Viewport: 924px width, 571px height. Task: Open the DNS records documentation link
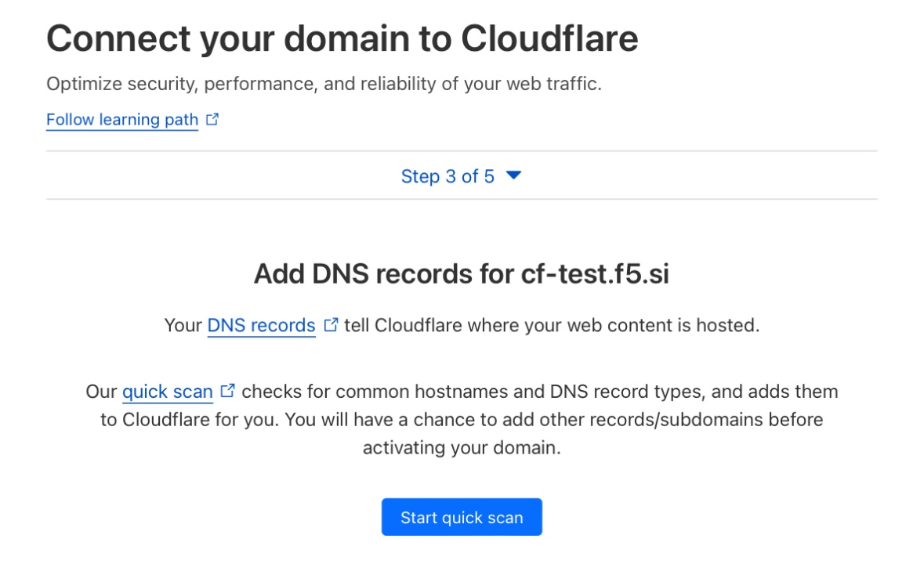261,325
